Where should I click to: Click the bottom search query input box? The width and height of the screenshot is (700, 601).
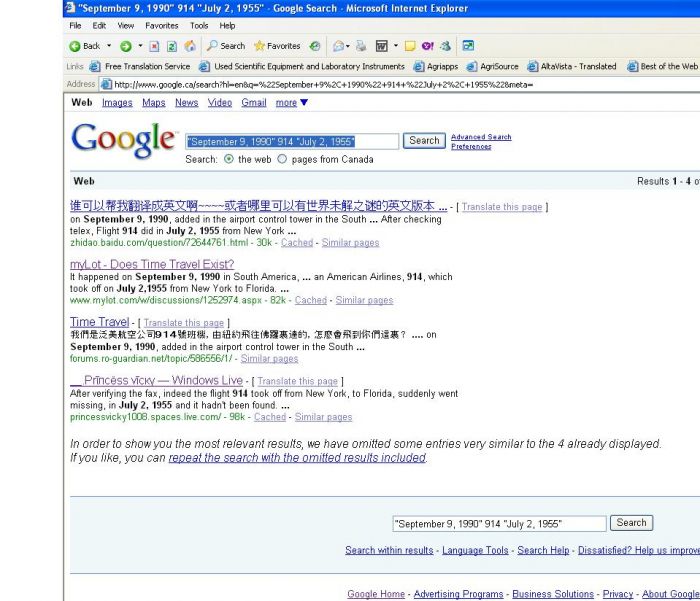click(500, 523)
